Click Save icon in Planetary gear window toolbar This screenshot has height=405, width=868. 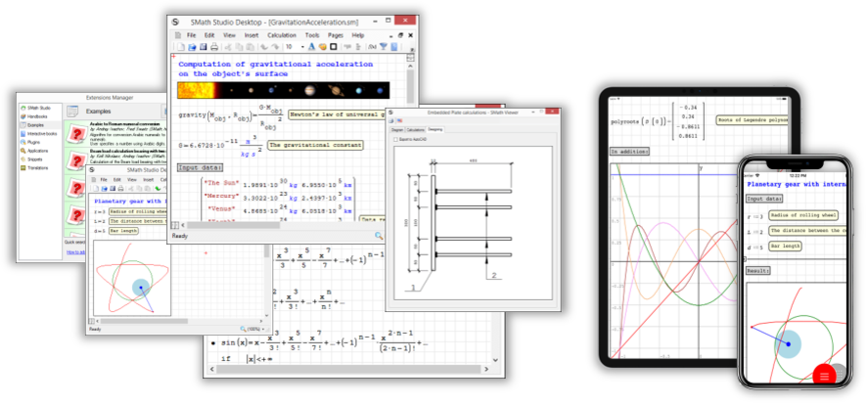tap(113, 189)
